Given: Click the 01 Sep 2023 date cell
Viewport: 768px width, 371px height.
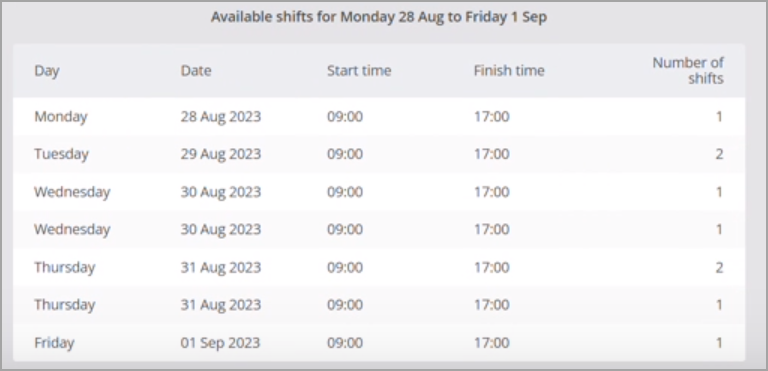Looking at the screenshot, I should point(220,342).
